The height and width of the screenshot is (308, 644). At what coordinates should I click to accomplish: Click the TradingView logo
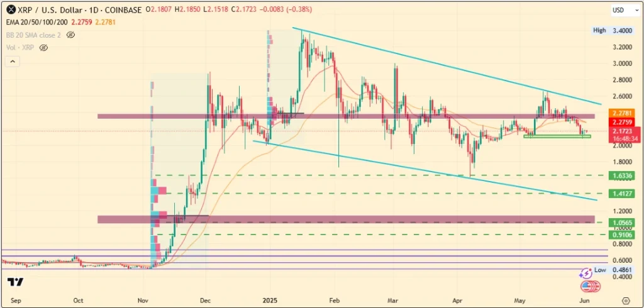click(x=15, y=282)
